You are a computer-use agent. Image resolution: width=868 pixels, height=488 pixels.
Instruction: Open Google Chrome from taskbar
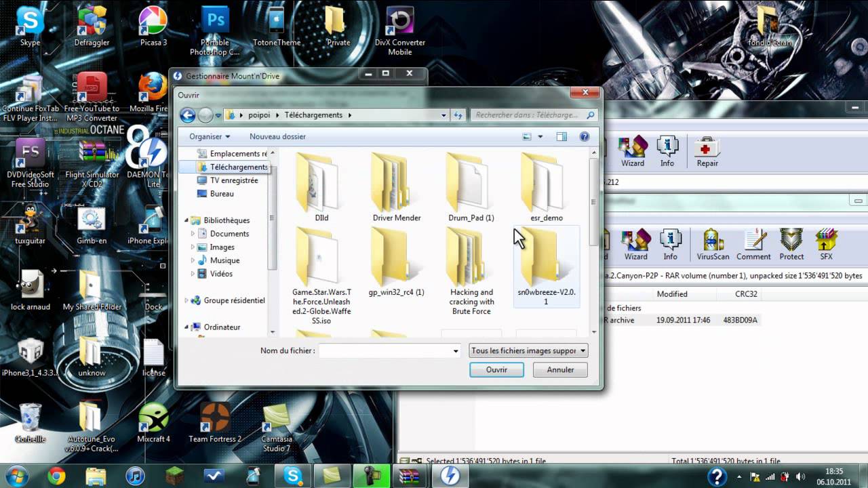click(56, 476)
